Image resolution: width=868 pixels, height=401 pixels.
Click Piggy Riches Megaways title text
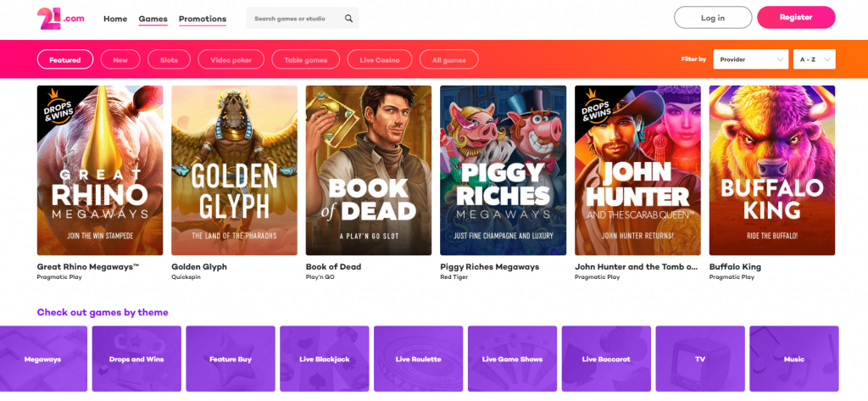[489, 267]
